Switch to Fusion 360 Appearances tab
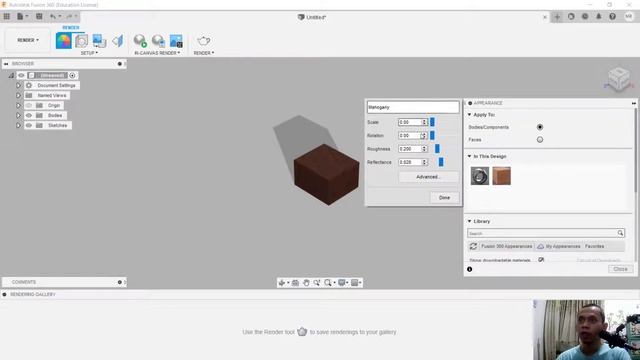640x360 pixels. (x=507, y=247)
